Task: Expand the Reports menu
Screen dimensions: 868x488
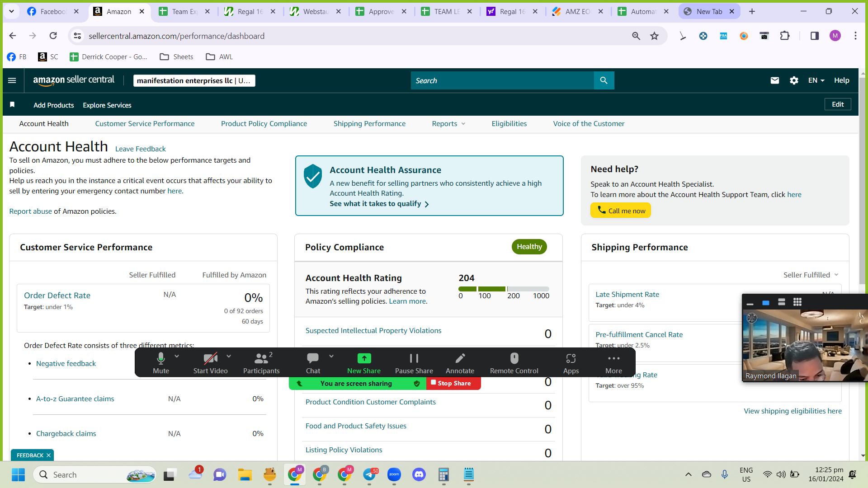Action: click(x=448, y=124)
